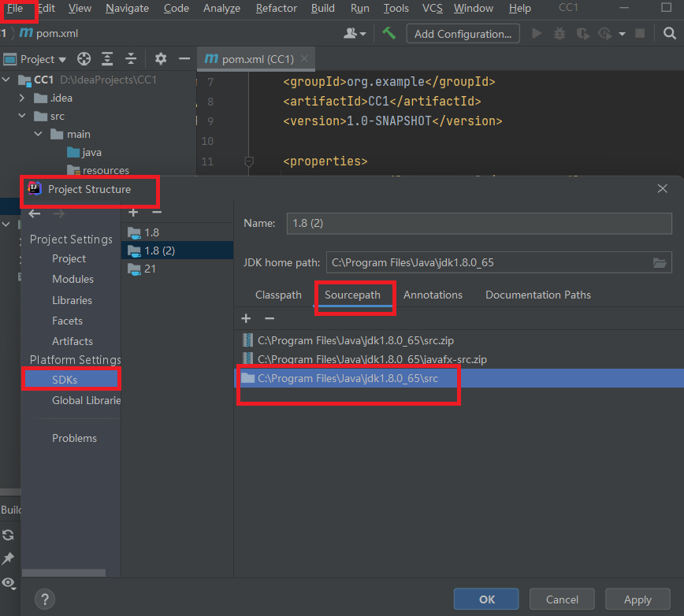This screenshot has height=616, width=684.
Task: Close the Project Structure dialog
Action: click(x=662, y=189)
